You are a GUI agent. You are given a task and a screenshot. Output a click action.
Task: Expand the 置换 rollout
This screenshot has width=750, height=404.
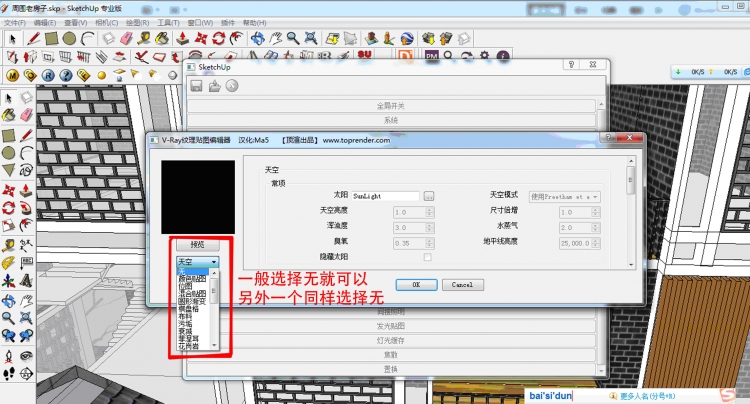coord(391,369)
